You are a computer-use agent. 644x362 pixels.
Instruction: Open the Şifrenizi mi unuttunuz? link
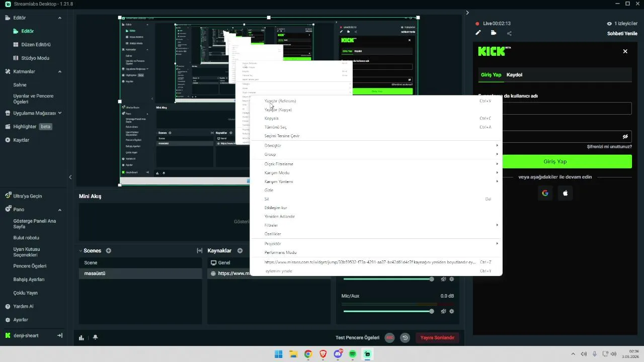(609, 147)
